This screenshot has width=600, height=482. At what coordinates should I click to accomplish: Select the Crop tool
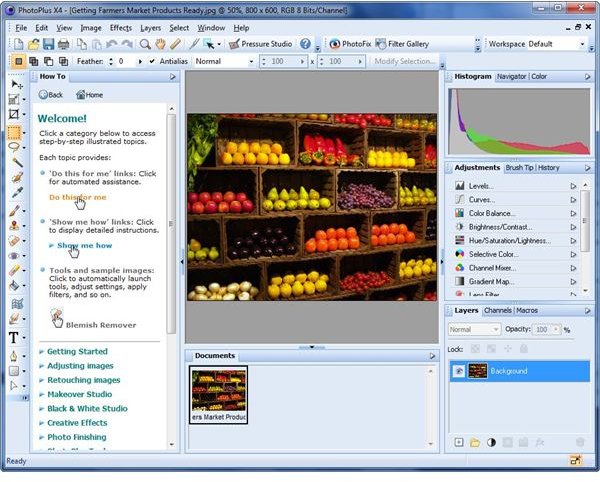pyautogui.click(x=14, y=114)
